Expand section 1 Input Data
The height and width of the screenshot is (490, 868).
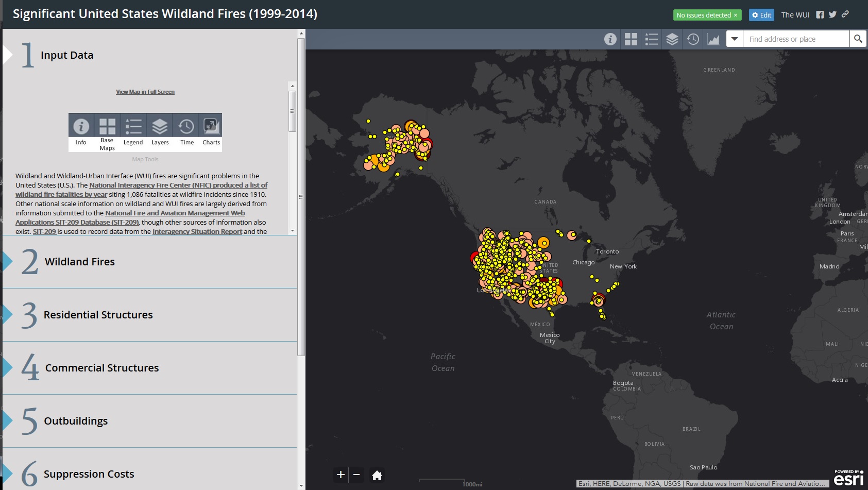click(x=149, y=55)
